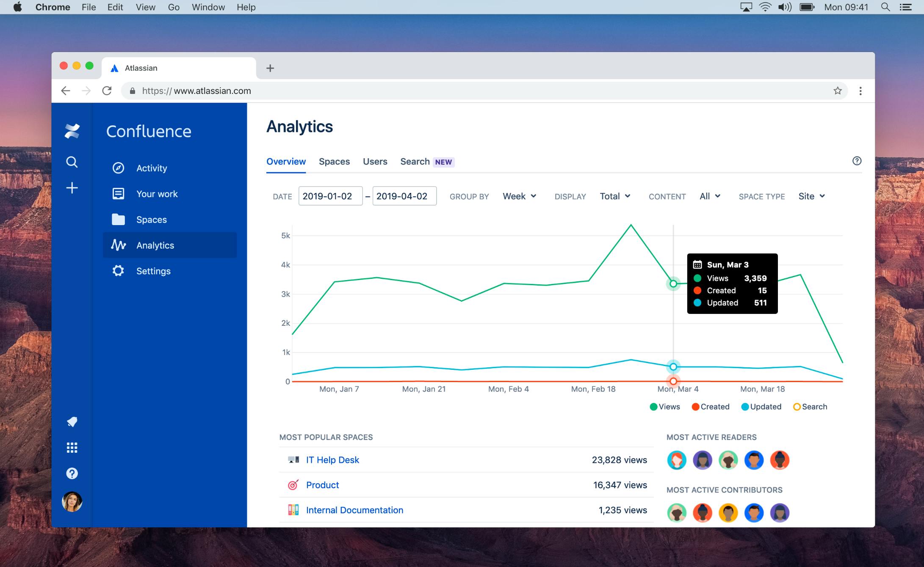Click the Confluence logo icon
This screenshot has width=924, height=567.
pyautogui.click(x=72, y=131)
